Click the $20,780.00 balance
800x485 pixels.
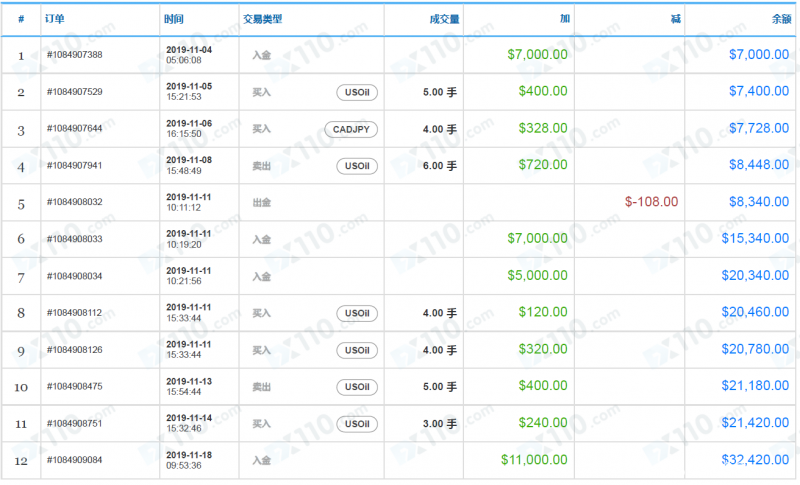coord(755,349)
